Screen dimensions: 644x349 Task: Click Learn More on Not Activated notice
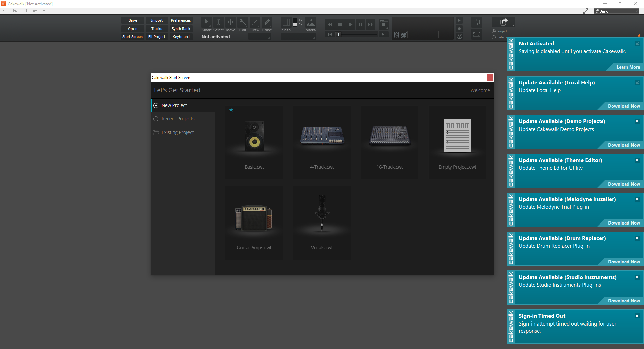coord(628,67)
